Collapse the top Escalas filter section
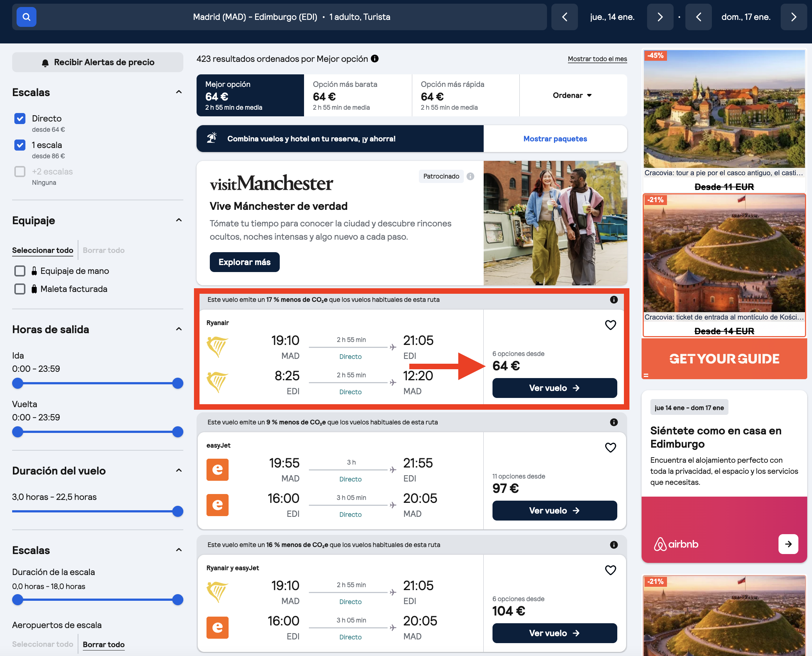 [179, 92]
